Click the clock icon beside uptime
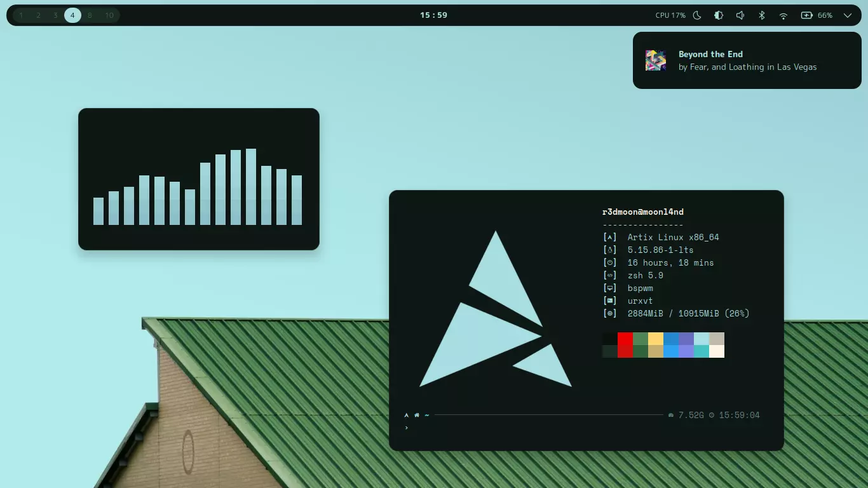Viewport: 868px width, 488px height. (x=610, y=262)
